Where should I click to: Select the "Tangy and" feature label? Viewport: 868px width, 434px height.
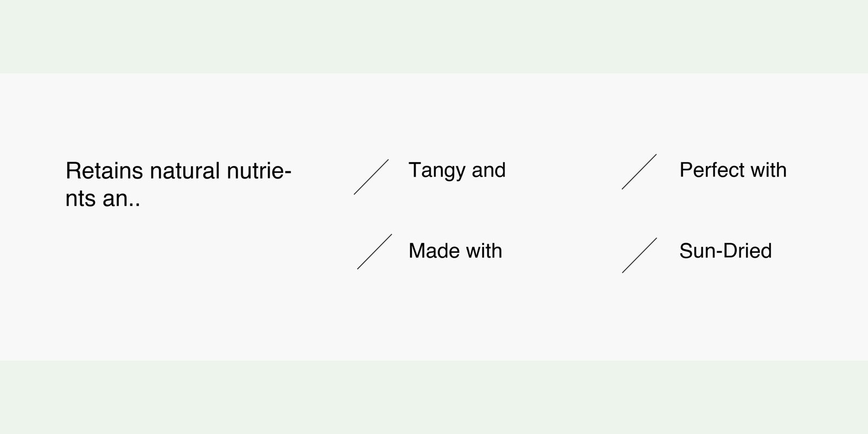[457, 170]
